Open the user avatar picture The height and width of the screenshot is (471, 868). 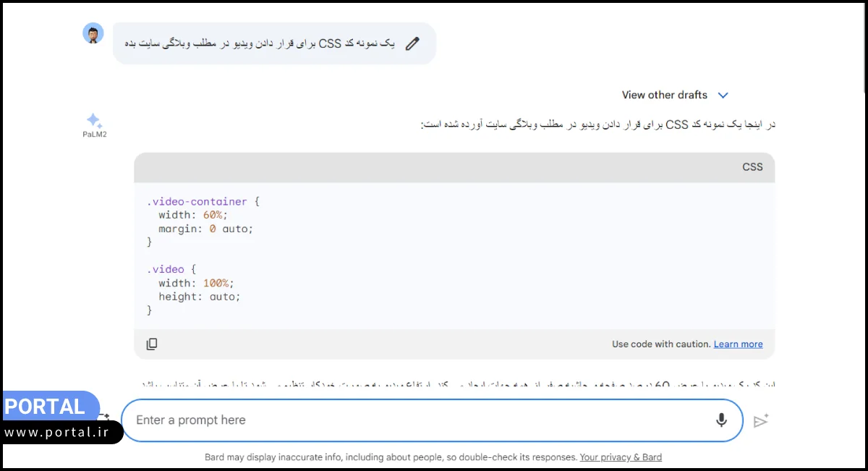pyautogui.click(x=93, y=33)
